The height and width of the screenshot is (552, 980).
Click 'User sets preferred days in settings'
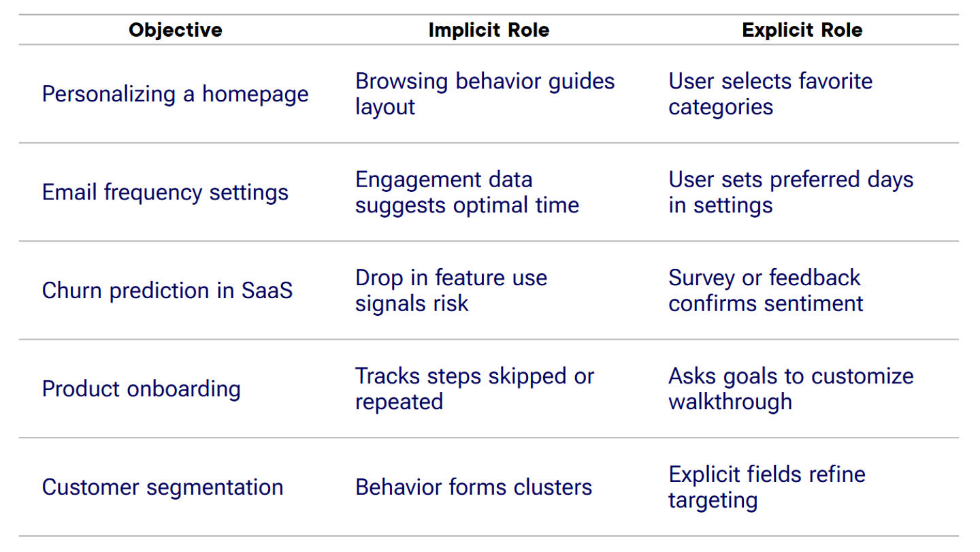790,192
